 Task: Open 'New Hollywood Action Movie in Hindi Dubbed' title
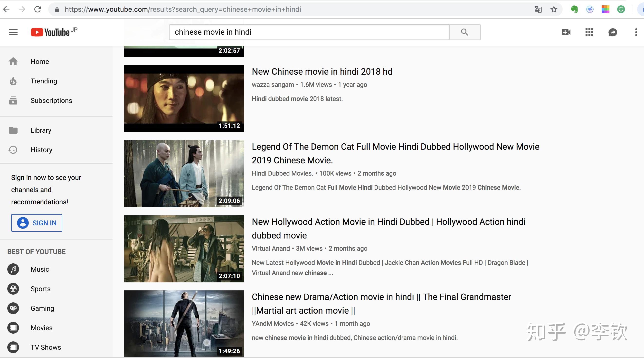click(388, 229)
